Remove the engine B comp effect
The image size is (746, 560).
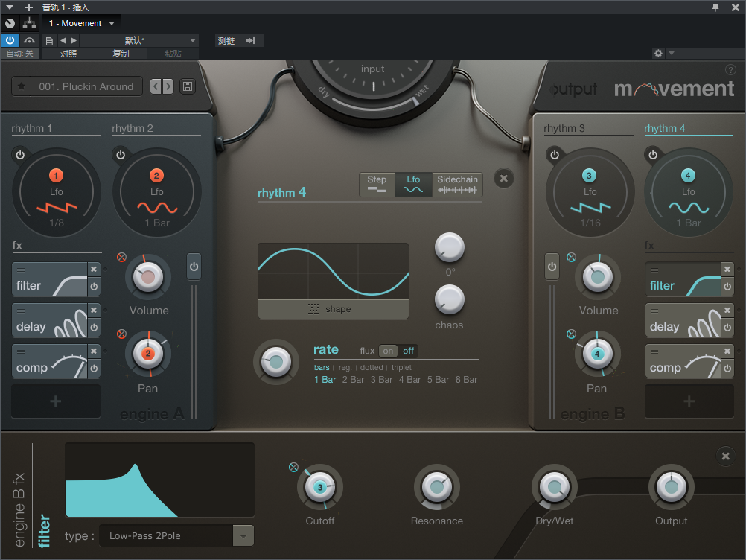727,351
